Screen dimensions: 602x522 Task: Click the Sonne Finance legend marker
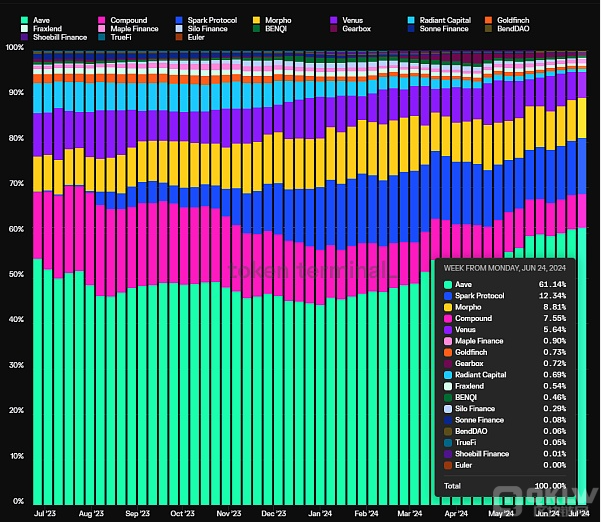(411, 29)
